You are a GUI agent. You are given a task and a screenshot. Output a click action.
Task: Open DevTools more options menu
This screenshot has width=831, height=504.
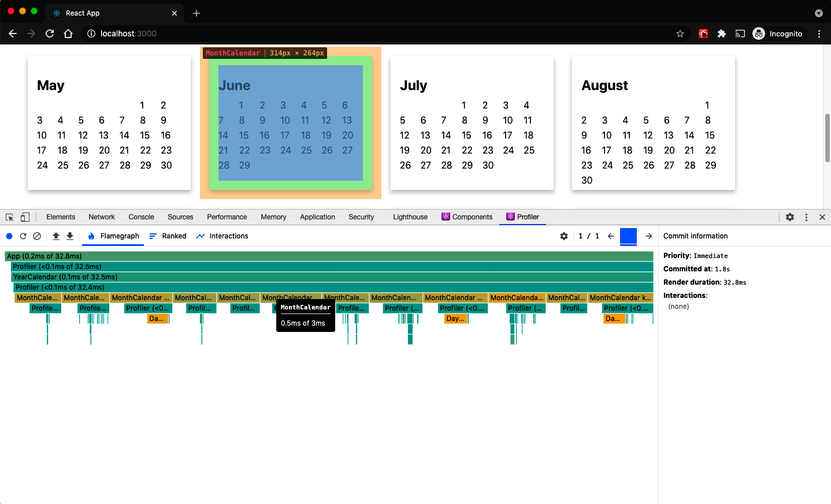click(x=806, y=217)
